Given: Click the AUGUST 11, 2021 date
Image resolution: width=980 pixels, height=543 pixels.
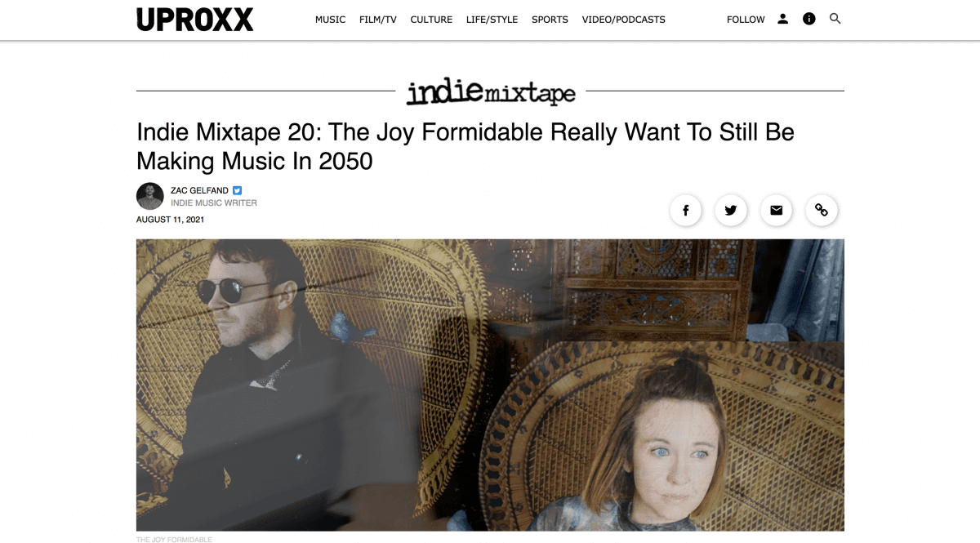Looking at the screenshot, I should click(170, 220).
